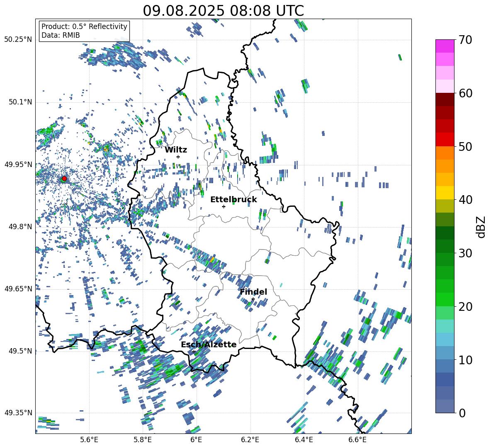Click the 5.6°E longitude label

point(89,440)
